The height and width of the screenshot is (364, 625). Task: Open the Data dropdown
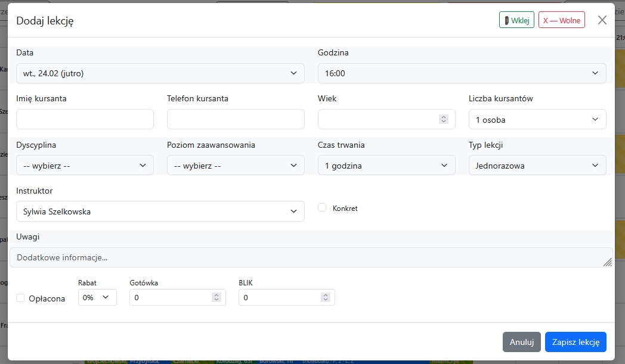pyautogui.click(x=160, y=73)
